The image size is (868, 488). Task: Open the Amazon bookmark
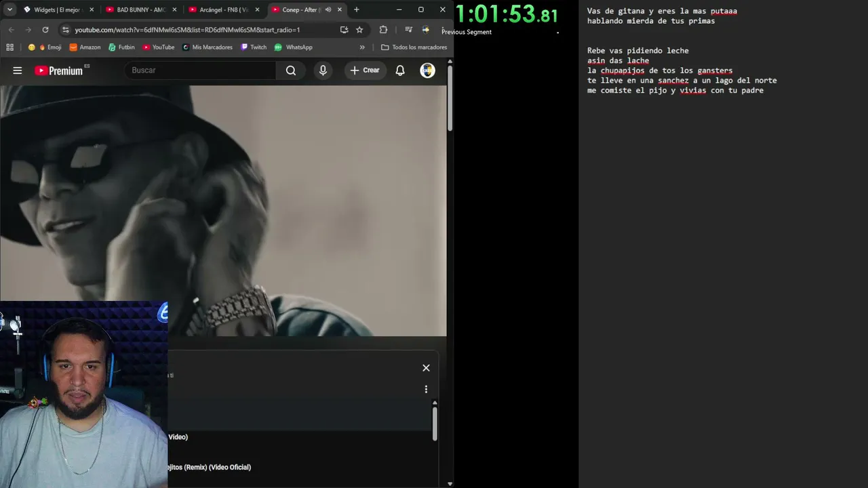point(85,47)
